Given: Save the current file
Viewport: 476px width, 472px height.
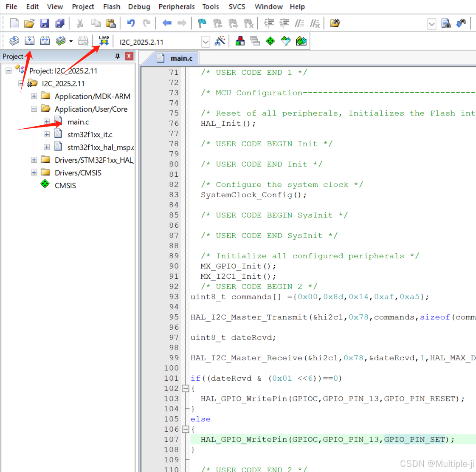Looking at the screenshot, I should pos(45,23).
